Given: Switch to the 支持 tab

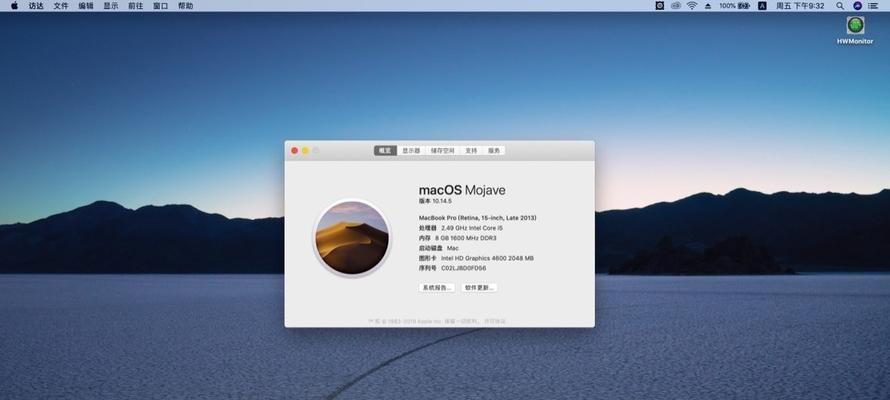Looking at the screenshot, I should (x=471, y=150).
